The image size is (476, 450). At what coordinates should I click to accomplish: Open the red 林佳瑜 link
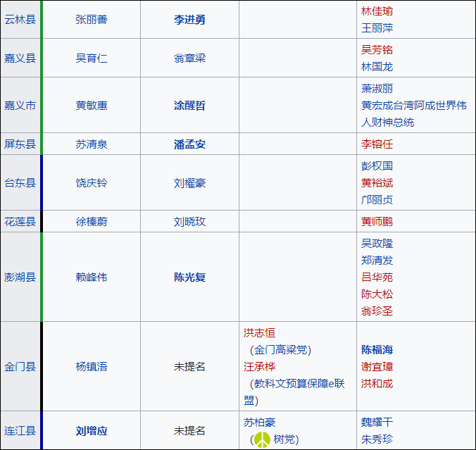377,11
